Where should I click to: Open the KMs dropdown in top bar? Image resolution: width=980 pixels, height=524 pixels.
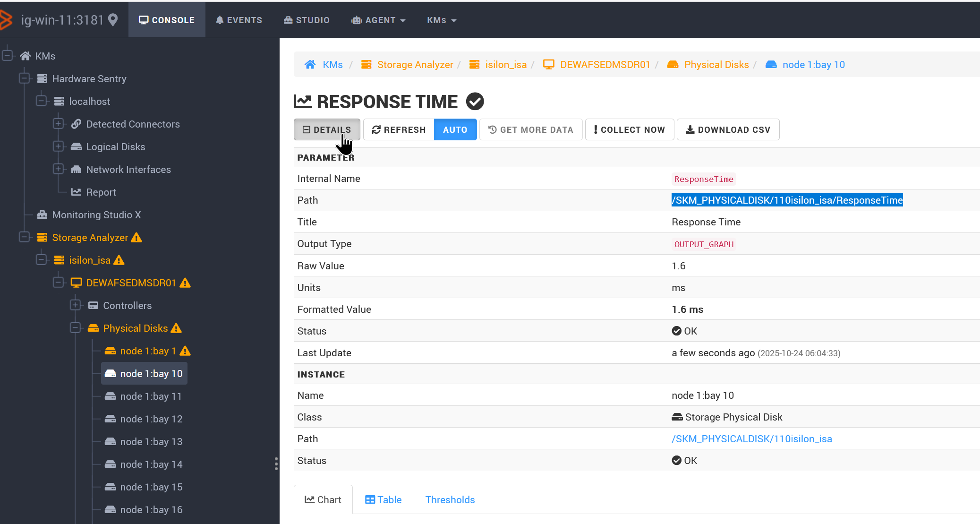[441, 20]
